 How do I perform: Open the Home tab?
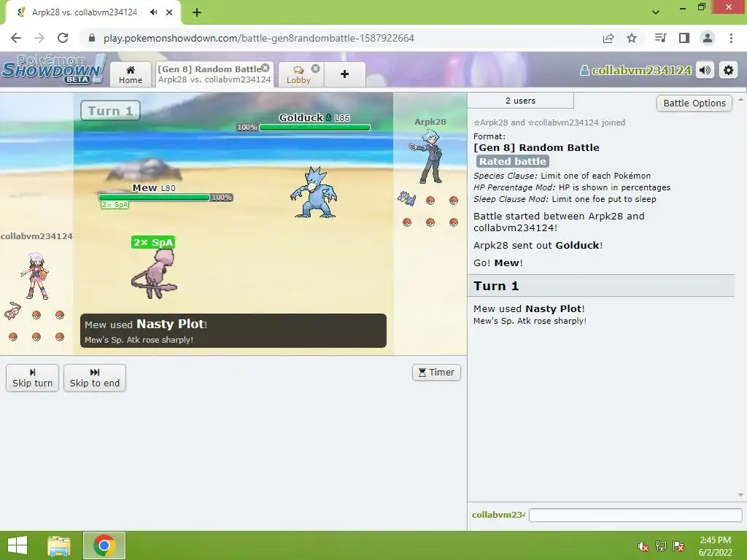tap(131, 74)
